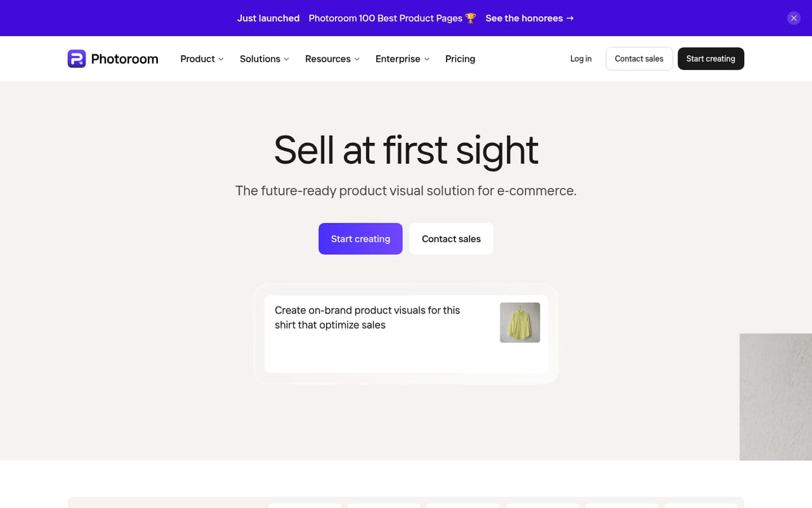The image size is (812, 508).
Task: Open the See the honorees link
Action: (530, 18)
